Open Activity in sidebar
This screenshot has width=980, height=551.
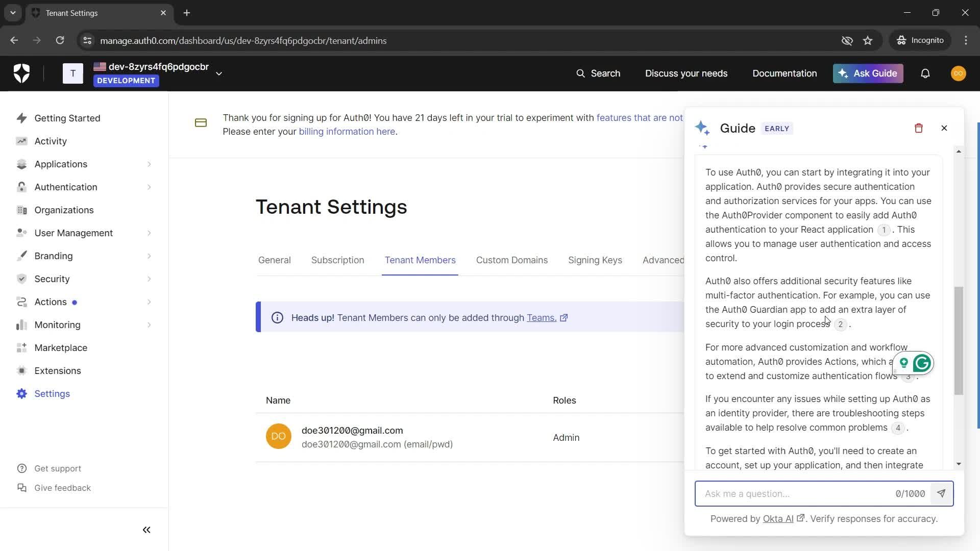coord(51,141)
